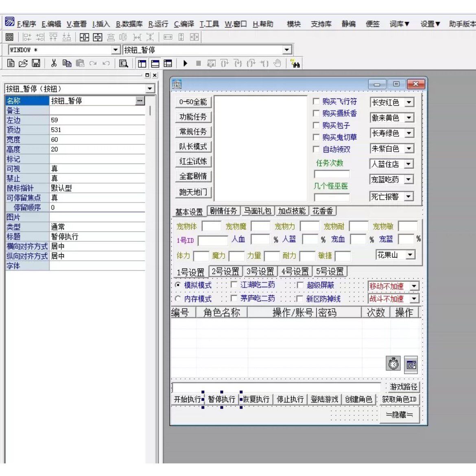Click the New file icon

[x=11, y=63]
